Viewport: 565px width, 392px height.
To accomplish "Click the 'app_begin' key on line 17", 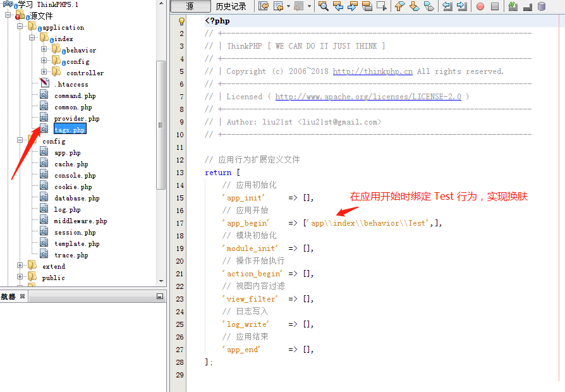I will pyautogui.click(x=246, y=223).
